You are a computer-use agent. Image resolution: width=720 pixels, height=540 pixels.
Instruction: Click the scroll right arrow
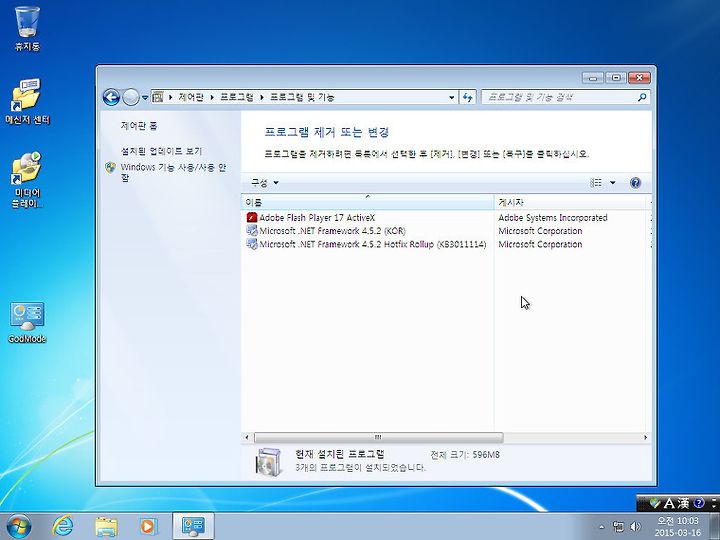(x=646, y=438)
